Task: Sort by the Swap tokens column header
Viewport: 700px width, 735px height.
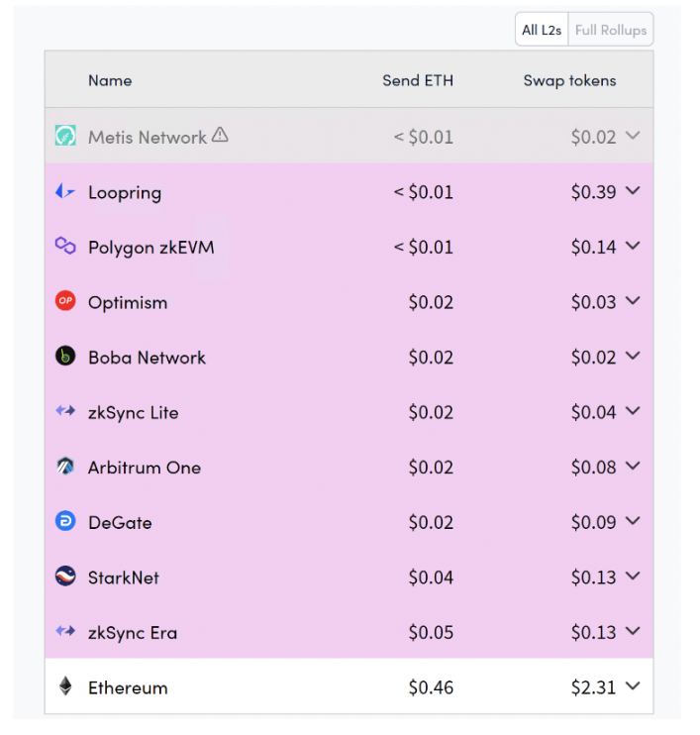Action: [x=569, y=80]
